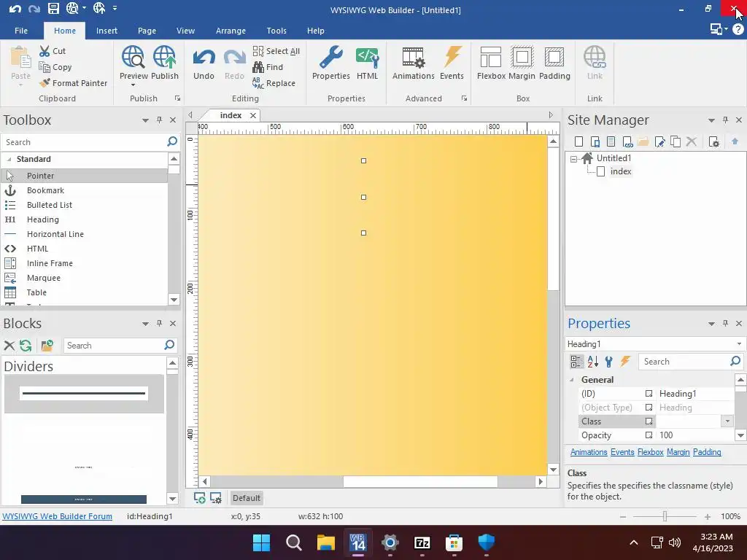Pin the Site Manager panel
The height and width of the screenshot is (560, 747).
pyautogui.click(x=725, y=120)
